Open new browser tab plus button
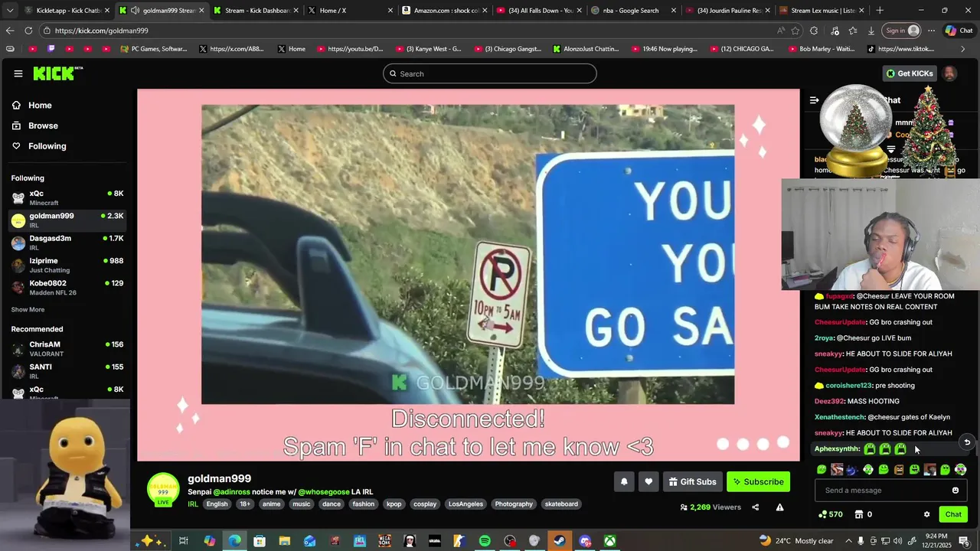This screenshot has width=980, height=551. (x=880, y=11)
